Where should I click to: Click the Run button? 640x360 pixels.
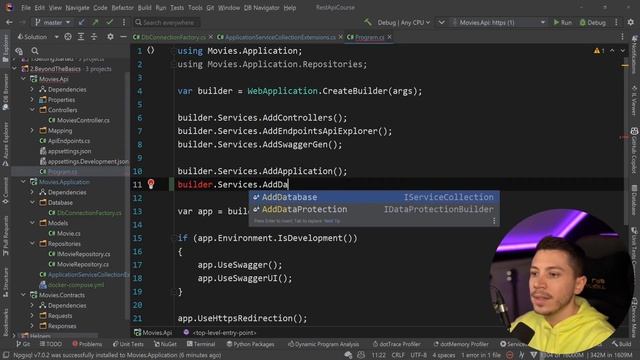(562, 22)
